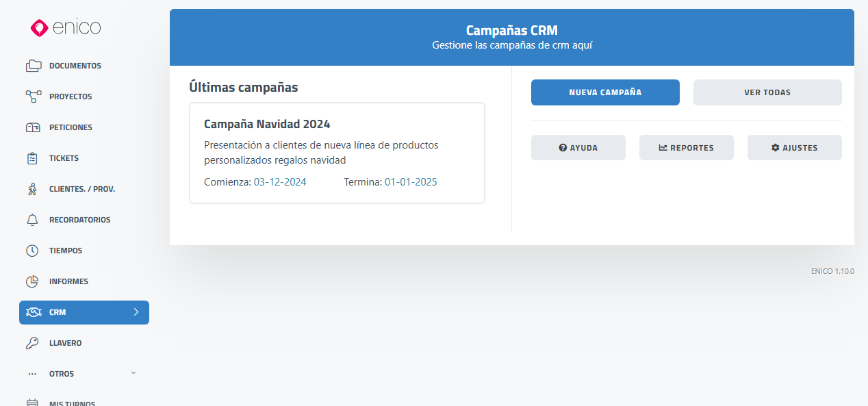
Task: Click the Proyectos diagram icon
Action: click(34, 97)
